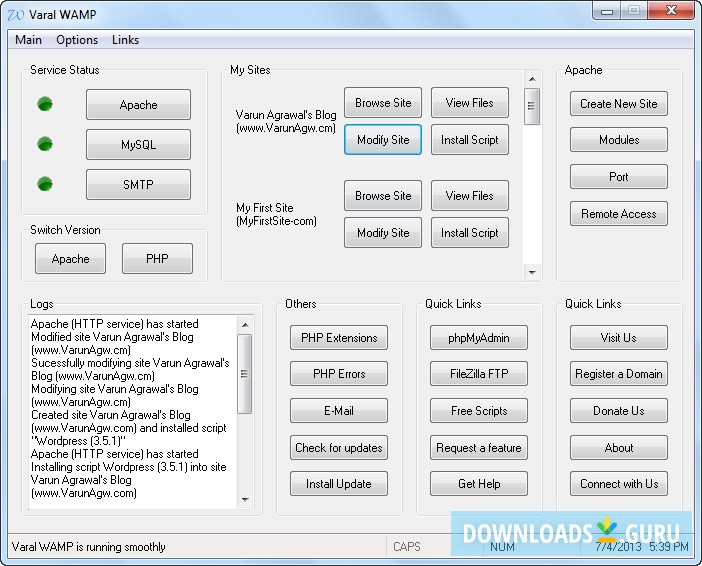Viewport: 702px width, 566px height.
Task: Click status text 'Varal WAMP is running smoothly'
Action: click(x=89, y=547)
